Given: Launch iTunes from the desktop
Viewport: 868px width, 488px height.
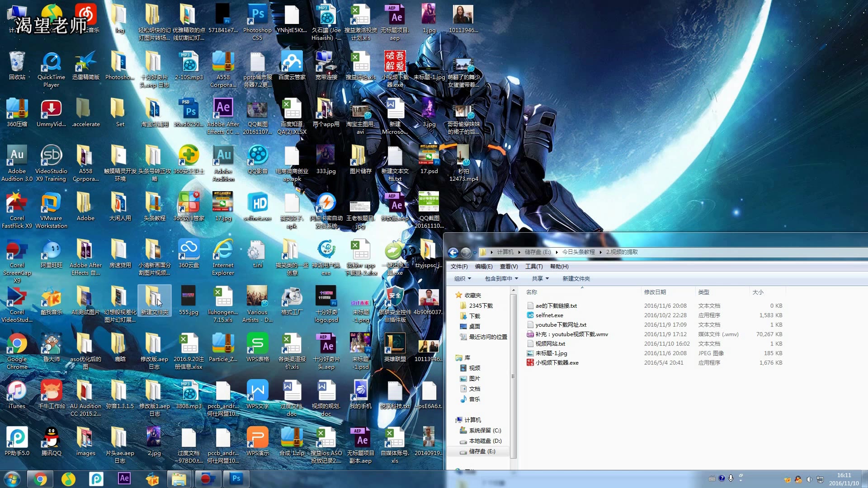Looking at the screenshot, I should (17, 394).
